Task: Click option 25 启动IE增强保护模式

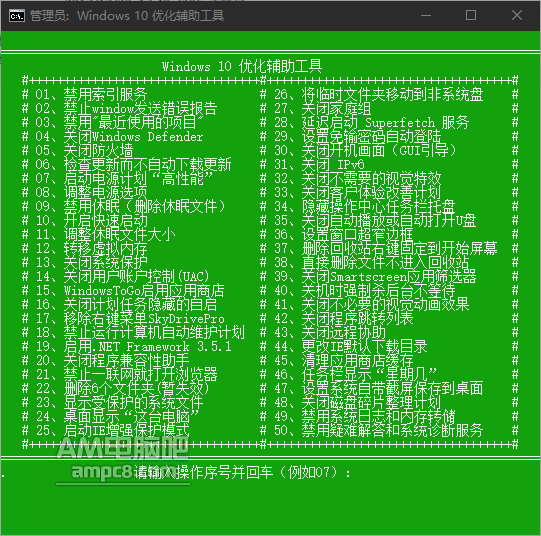Action: (112, 430)
